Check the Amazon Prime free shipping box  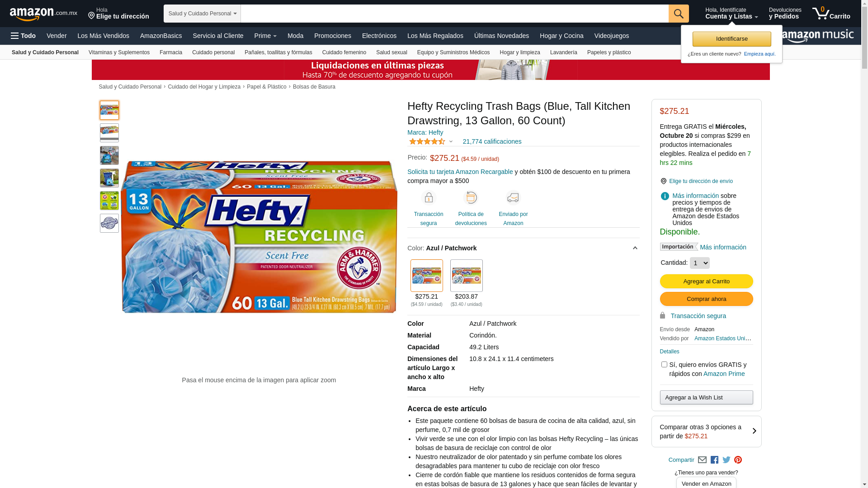[664, 365]
